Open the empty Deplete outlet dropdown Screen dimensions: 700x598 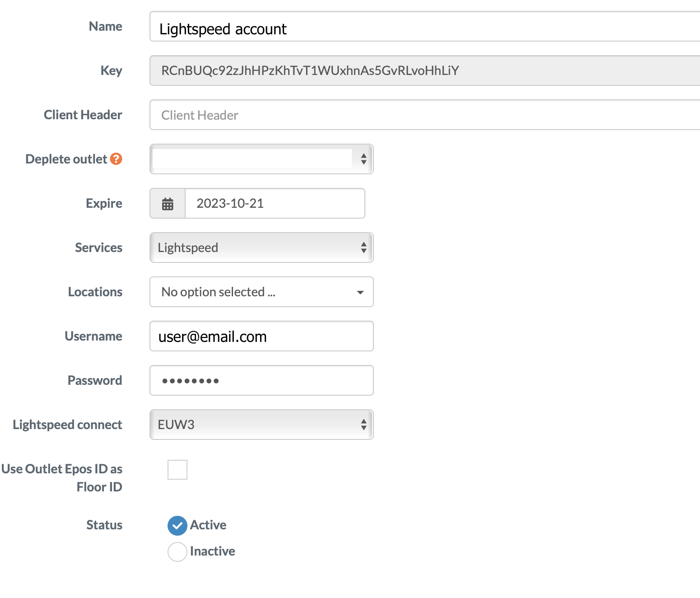253,159
